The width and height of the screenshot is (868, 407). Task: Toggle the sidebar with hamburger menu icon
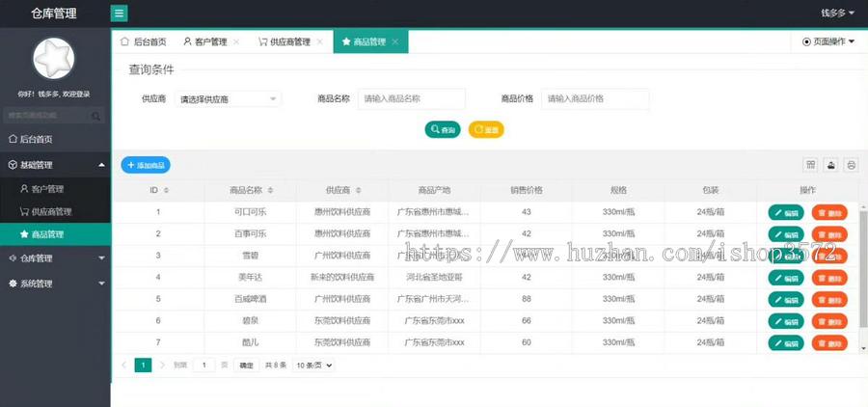[x=119, y=14]
